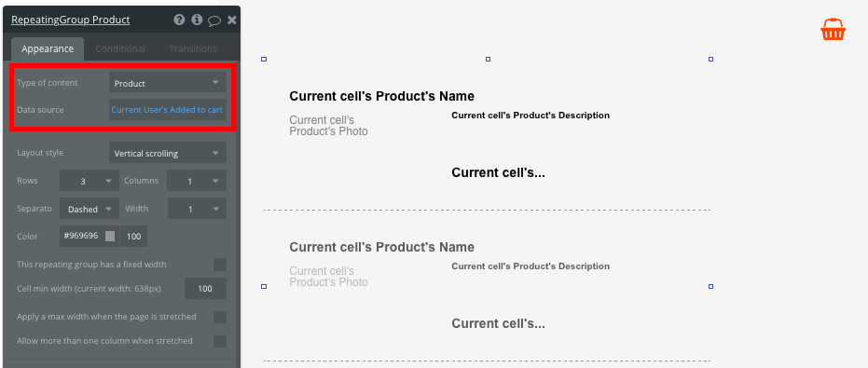The image size is (868, 368).
Task: Select the top-center blue resize handle
Action: (x=488, y=60)
